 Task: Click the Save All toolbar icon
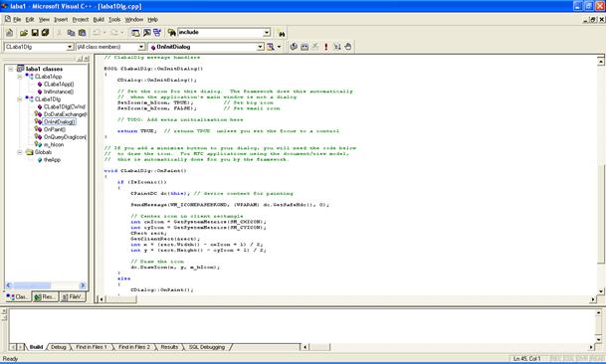click(45, 33)
